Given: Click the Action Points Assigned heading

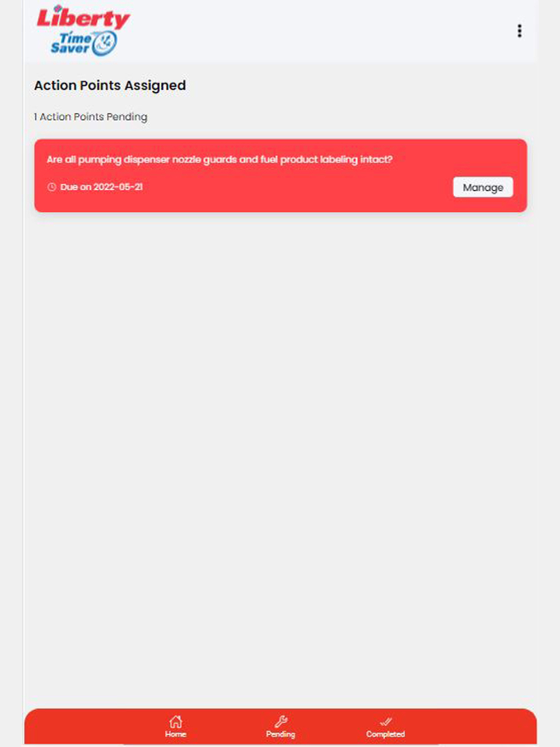Looking at the screenshot, I should (x=110, y=86).
